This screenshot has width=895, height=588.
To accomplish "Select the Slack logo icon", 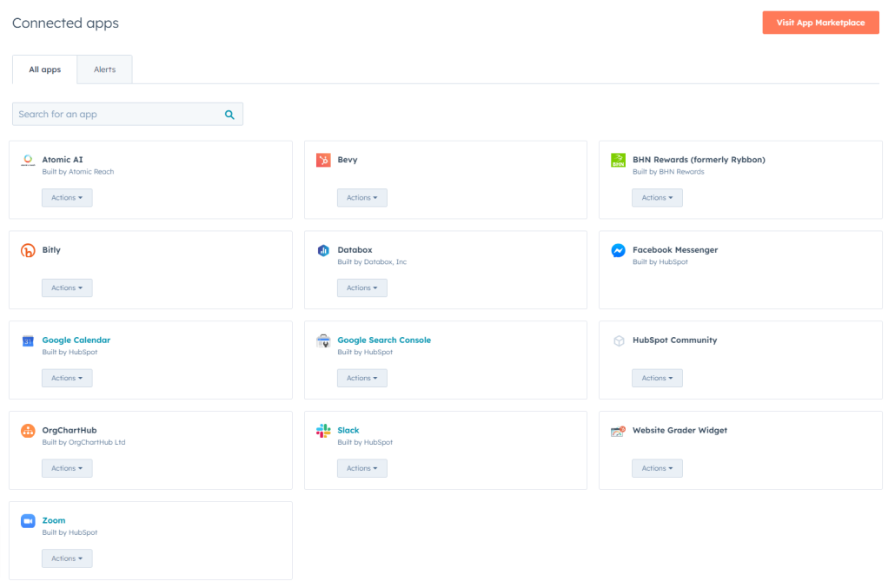I will pyautogui.click(x=322, y=430).
